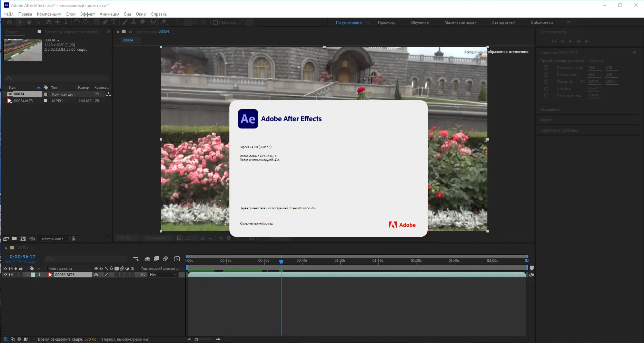
Task: Create new folder in Project panel
Action: point(14,239)
